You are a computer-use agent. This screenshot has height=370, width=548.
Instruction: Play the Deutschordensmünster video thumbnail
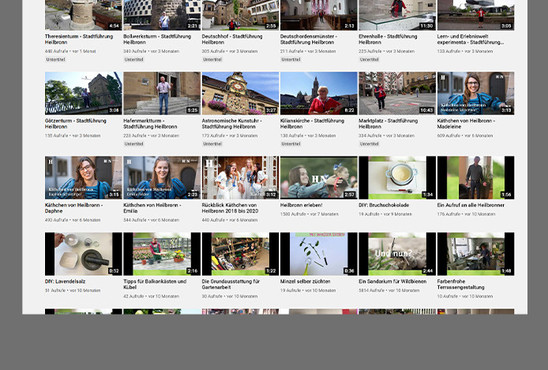(319, 15)
